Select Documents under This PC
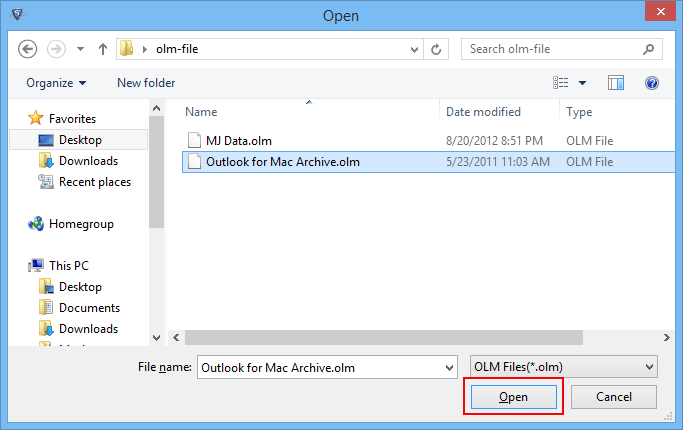This screenshot has width=683, height=430. (x=89, y=308)
